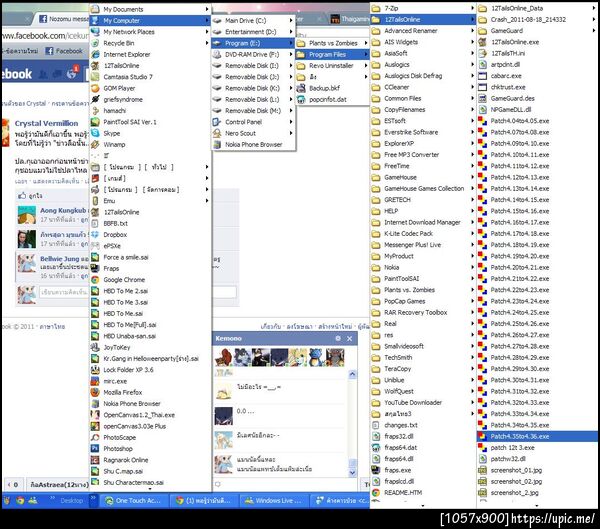Viewport: 600px width, 529px height.
Task: Launch PhotoScape entry
Action: click(119, 438)
